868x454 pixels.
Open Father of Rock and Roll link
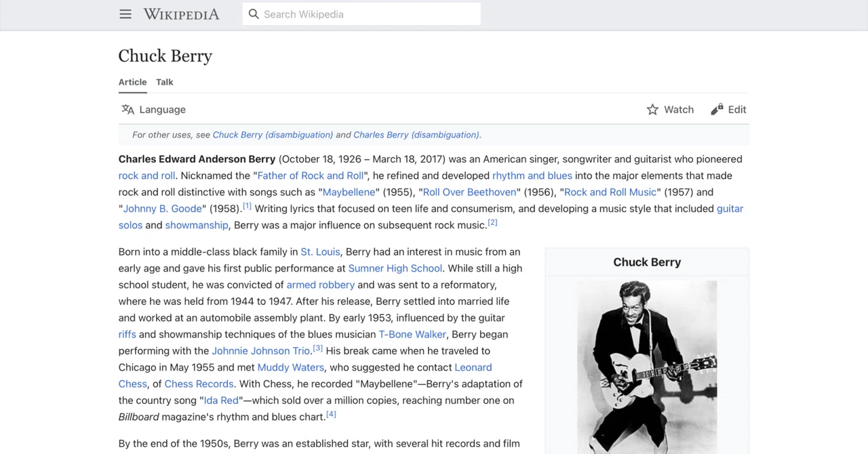311,176
